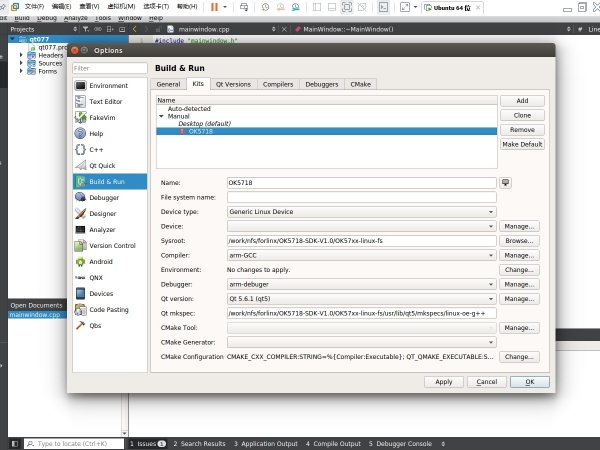Select the Text Editor category

pos(105,102)
